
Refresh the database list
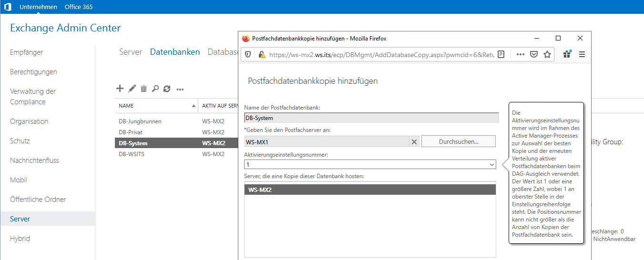click(167, 89)
